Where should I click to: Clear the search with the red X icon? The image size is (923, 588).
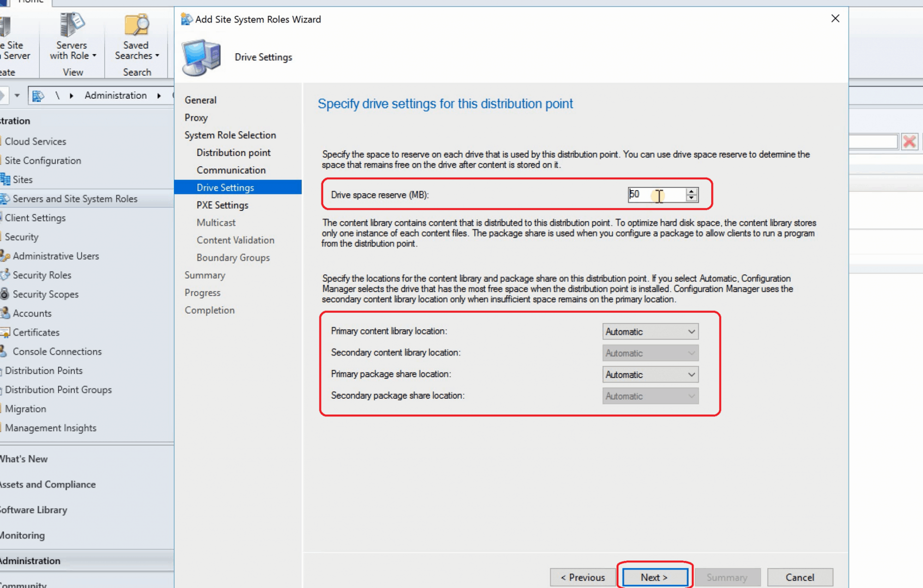pos(909,141)
